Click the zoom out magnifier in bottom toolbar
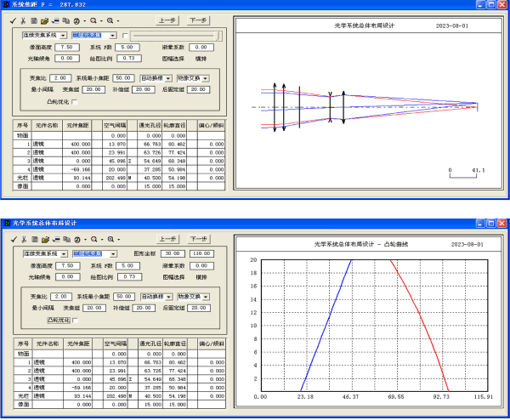 point(93,239)
